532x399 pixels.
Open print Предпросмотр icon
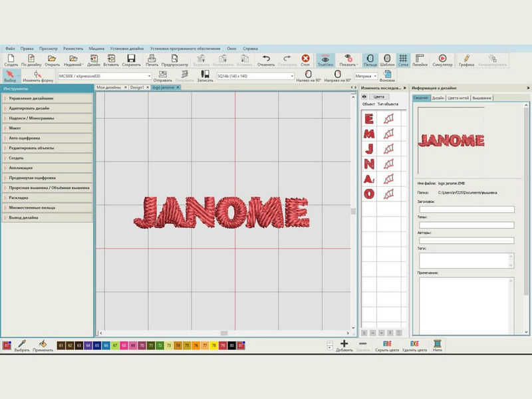174,60
